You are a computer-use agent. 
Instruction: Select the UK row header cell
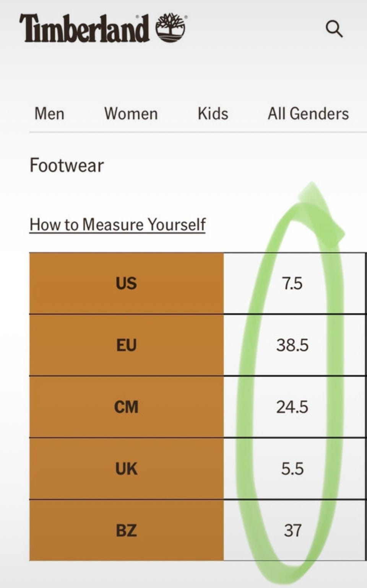tap(126, 469)
